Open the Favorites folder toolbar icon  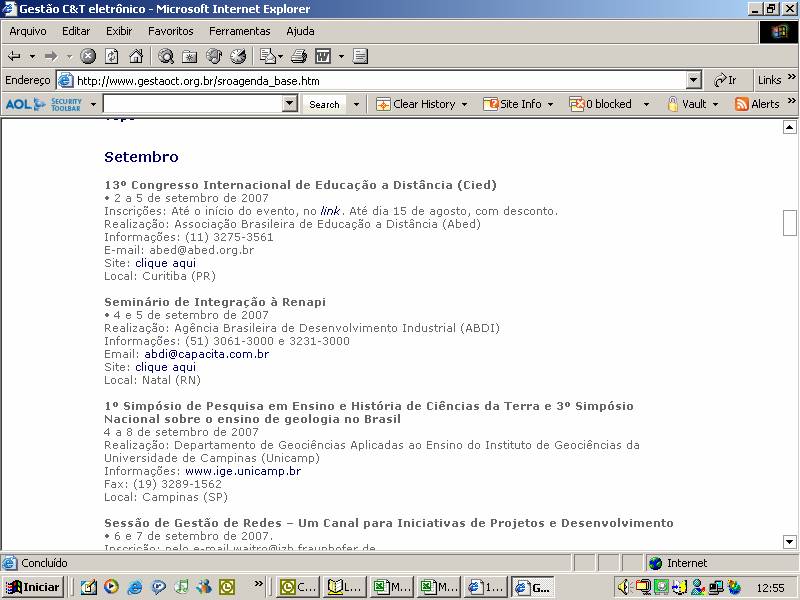point(190,56)
